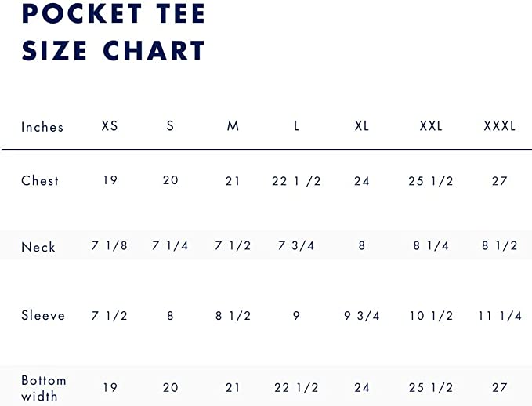This screenshot has height=406, width=532.
Task: Click neck value 8 1/4 for XXL
Action: (431, 245)
